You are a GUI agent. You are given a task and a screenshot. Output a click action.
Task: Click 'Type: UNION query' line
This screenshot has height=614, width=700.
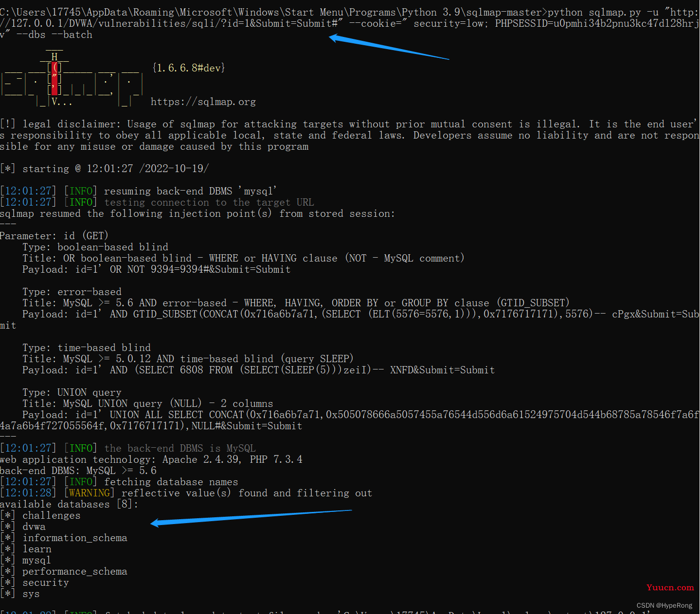click(x=72, y=392)
